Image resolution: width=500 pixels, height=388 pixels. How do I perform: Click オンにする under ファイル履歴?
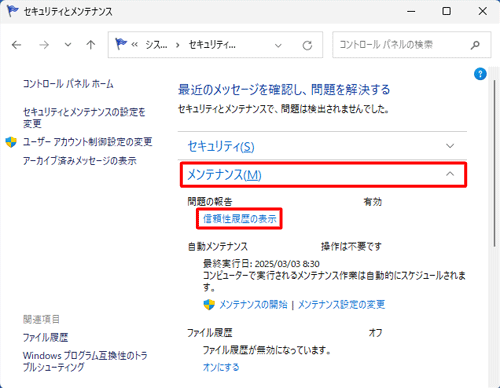click(x=221, y=367)
